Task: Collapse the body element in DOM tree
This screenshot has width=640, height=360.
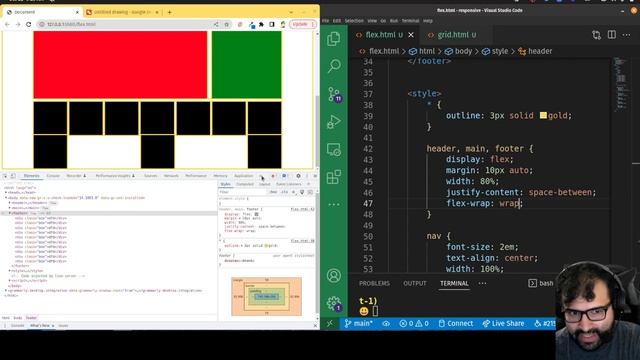Action: (x=6, y=198)
